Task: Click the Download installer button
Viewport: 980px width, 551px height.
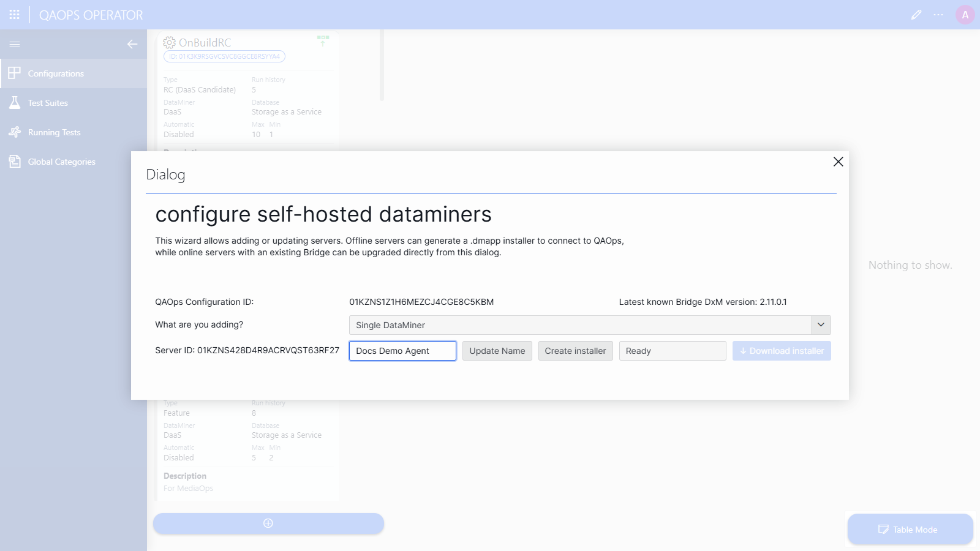Action: pyautogui.click(x=782, y=351)
